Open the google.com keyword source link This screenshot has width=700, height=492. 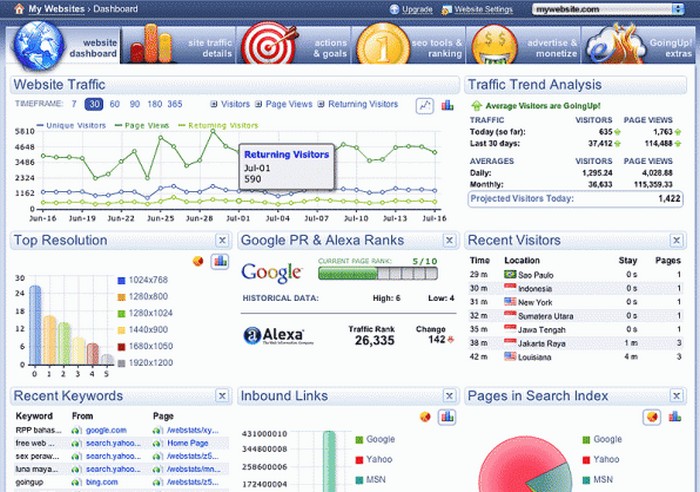[106, 430]
